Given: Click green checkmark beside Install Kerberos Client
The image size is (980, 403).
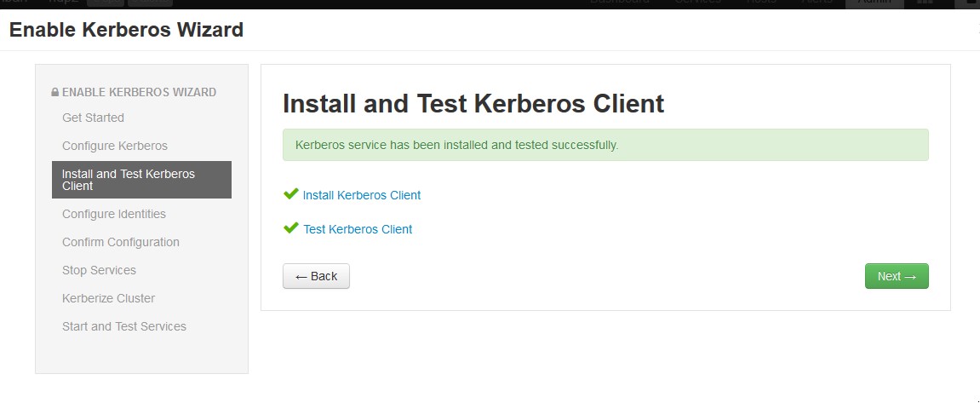Looking at the screenshot, I should (x=290, y=194).
